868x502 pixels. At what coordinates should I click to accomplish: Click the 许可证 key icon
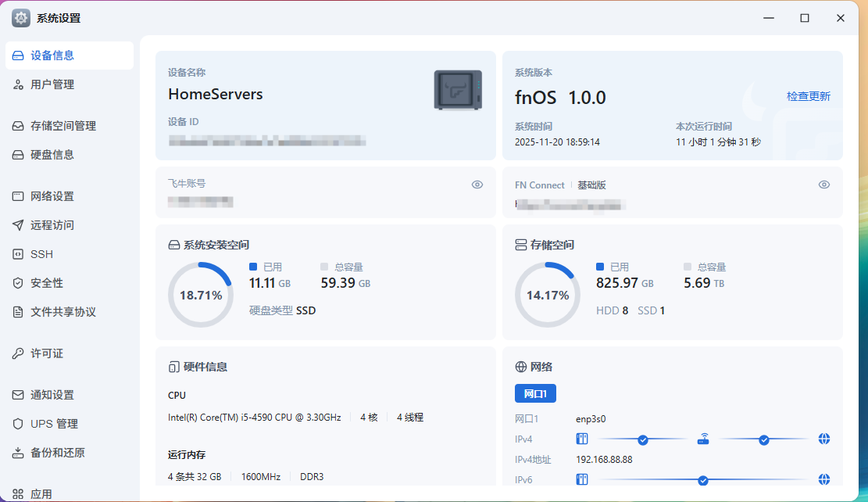(18, 353)
